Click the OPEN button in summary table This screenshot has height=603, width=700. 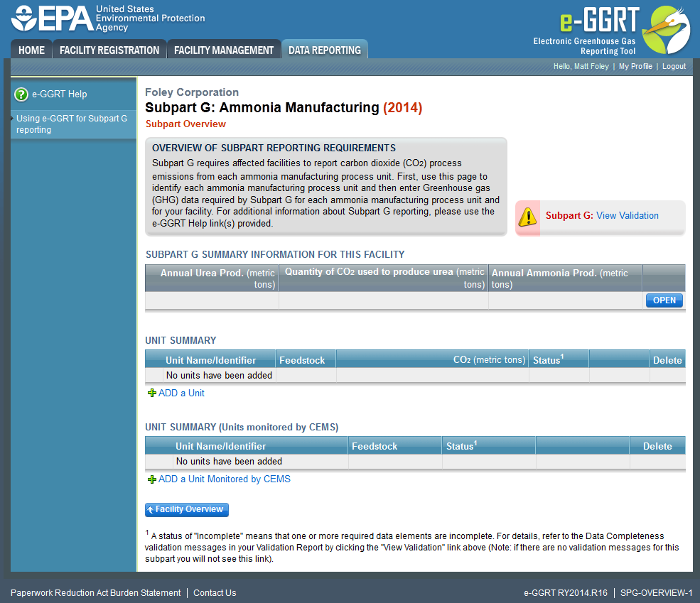[x=664, y=300]
